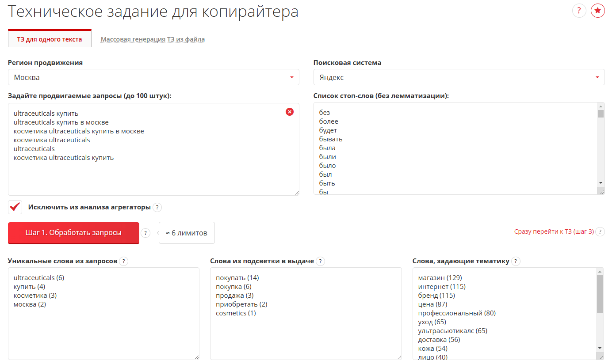The width and height of the screenshot is (616, 364).
Task: Open the Поисковая система dropdown showing Яндекс
Action: click(x=459, y=77)
